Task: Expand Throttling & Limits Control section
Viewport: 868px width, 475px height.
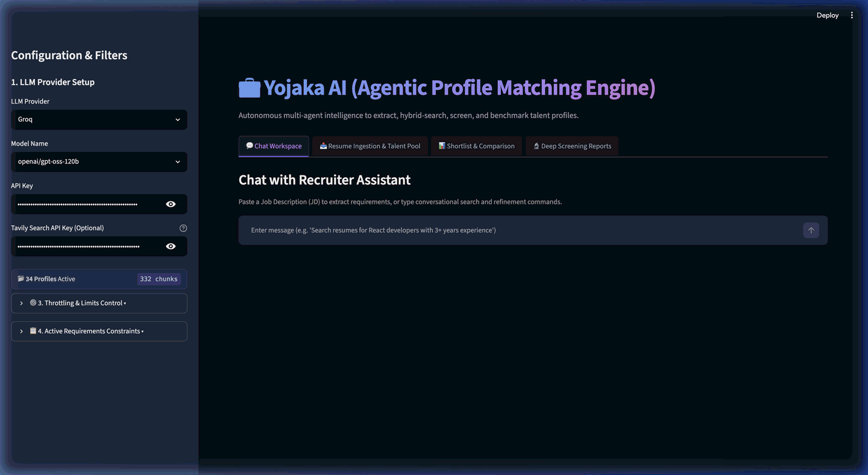Action: (x=99, y=303)
